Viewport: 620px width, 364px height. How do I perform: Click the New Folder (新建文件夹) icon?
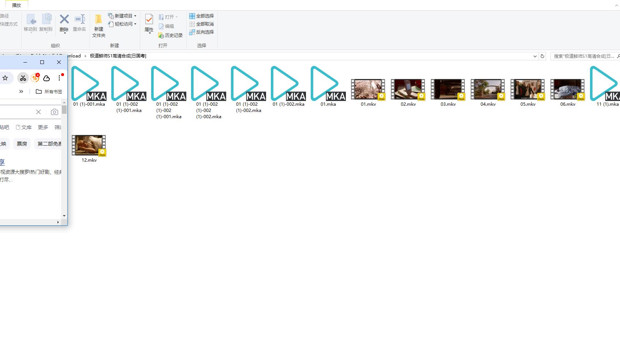[x=98, y=19]
